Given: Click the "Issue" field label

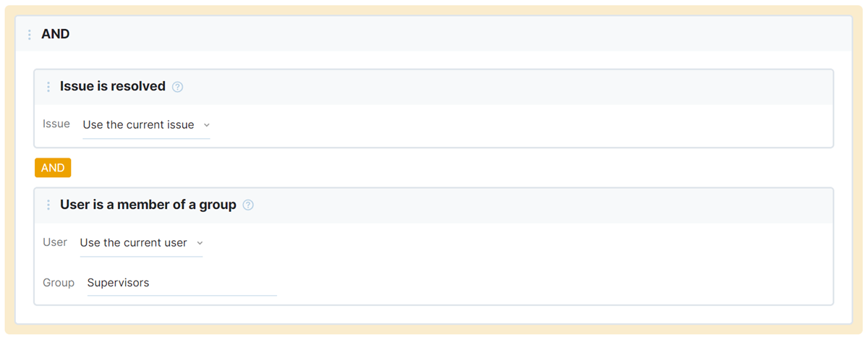Looking at the screenshot, I should click(x=56, y=124).
